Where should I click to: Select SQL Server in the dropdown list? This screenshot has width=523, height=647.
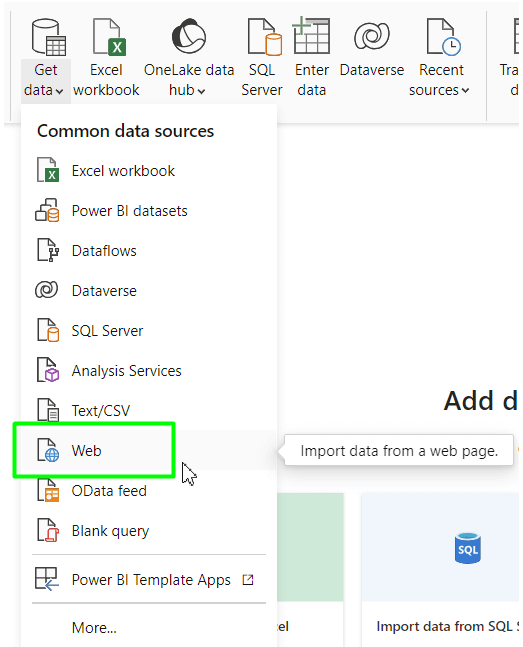pyautogui.click(x=149, y=331)
